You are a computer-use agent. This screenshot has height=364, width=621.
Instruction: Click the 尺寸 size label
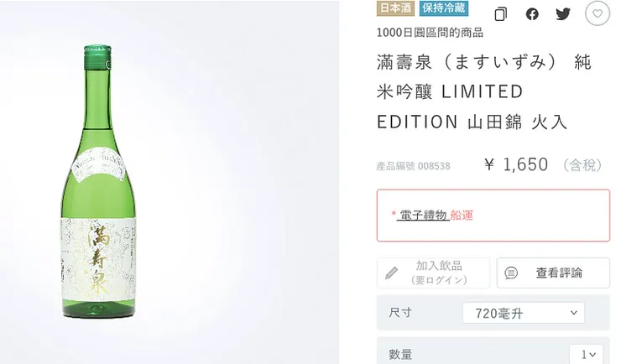(400, 313)
